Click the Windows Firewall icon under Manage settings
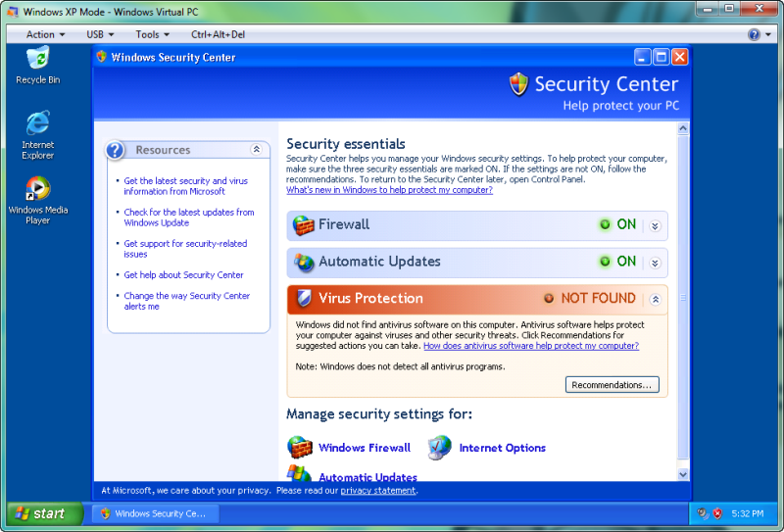 pyautogui.click(x=300, y=448)
